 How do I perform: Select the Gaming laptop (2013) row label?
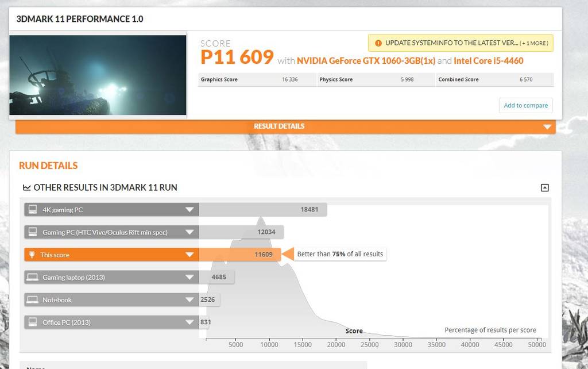[73, 278]
